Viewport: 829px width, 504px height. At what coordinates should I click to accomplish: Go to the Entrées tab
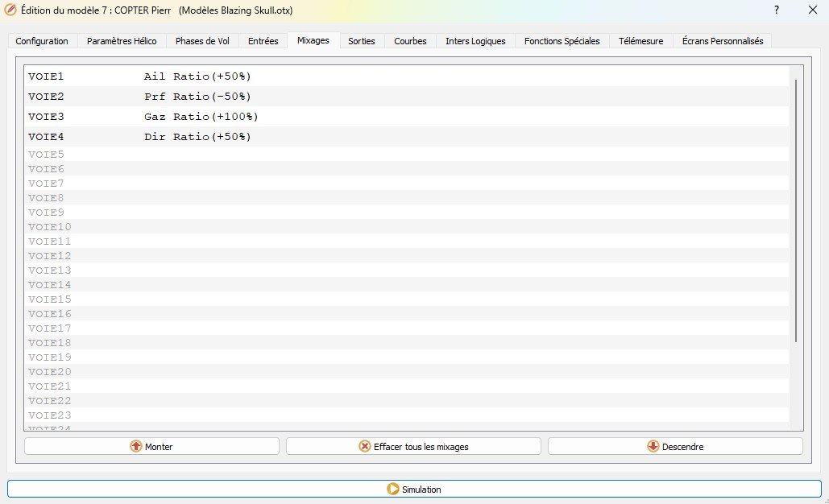(x=263, y=40)
